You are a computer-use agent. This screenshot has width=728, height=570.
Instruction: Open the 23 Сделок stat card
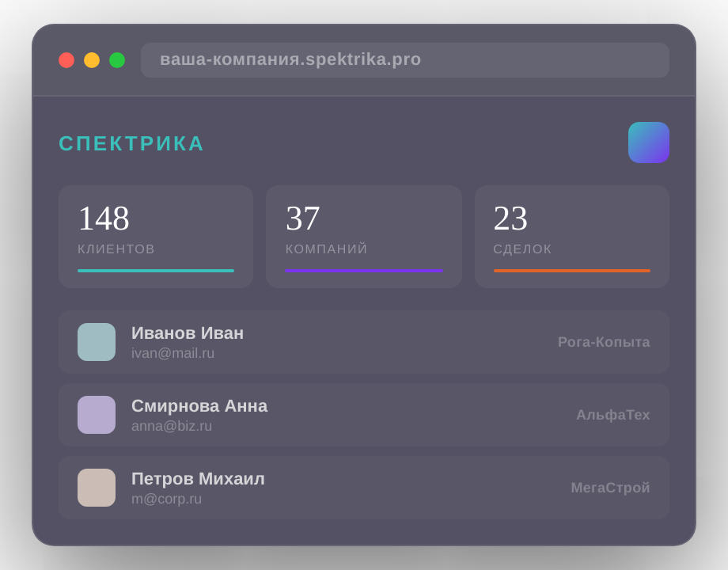pos(571,236)
